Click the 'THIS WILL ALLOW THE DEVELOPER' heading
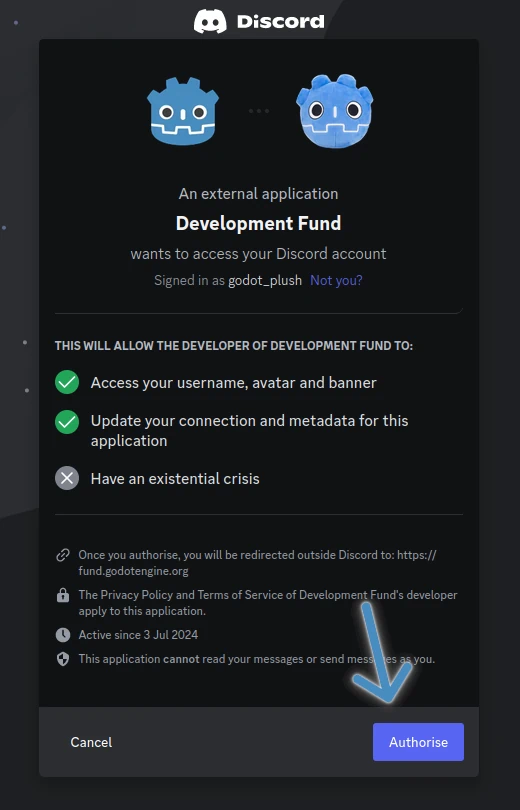Screen dimensions: 520x810 pos(234,346)
